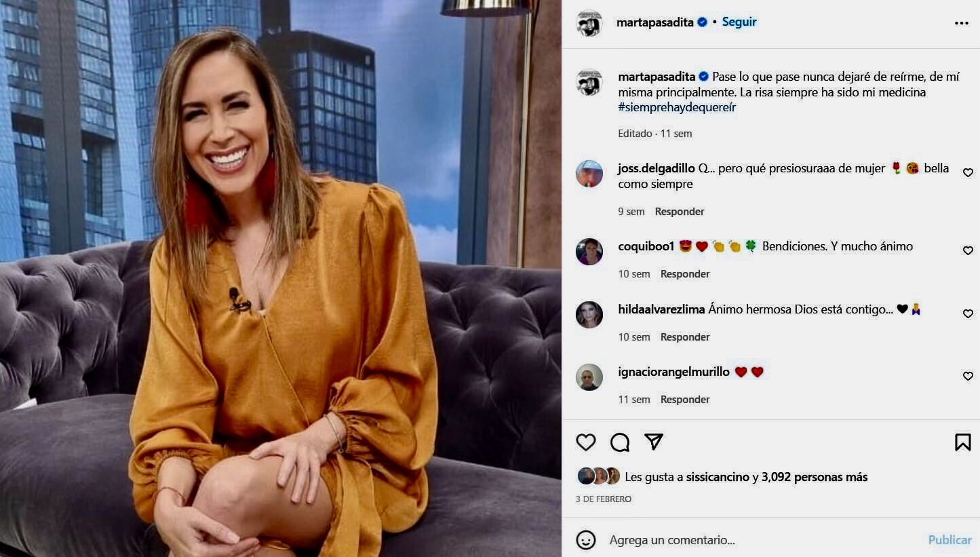This screenshot has width=980, height=557.
Task: Open coquiboo1's profile picture
Action: point(589,252)
